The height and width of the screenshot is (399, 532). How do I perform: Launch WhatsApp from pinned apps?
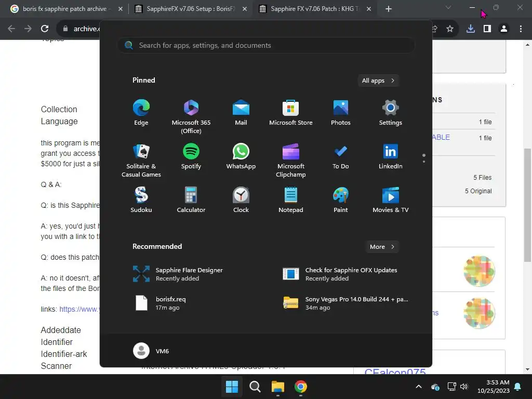(241, 156)
